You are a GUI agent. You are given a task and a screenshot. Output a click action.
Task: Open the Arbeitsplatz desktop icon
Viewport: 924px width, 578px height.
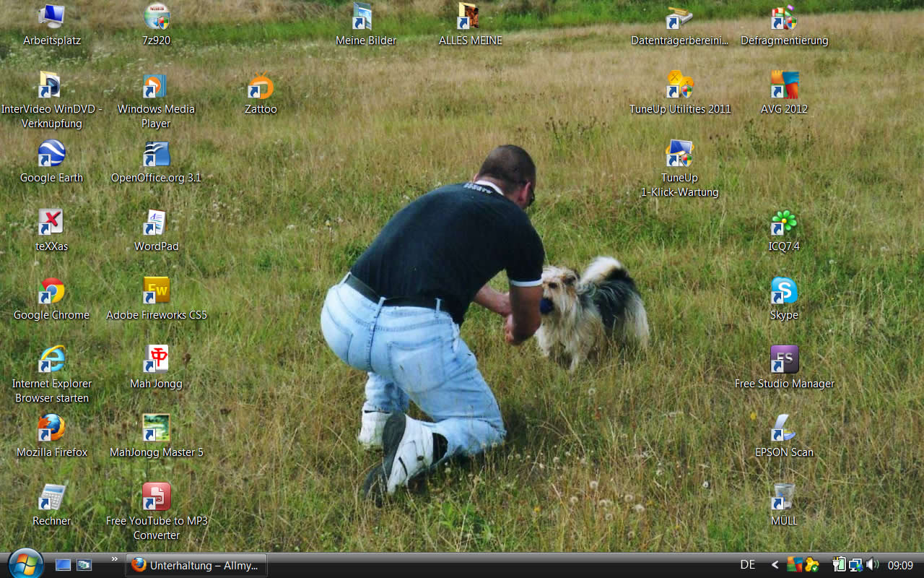pyautogui.click(x=52, y=17)
